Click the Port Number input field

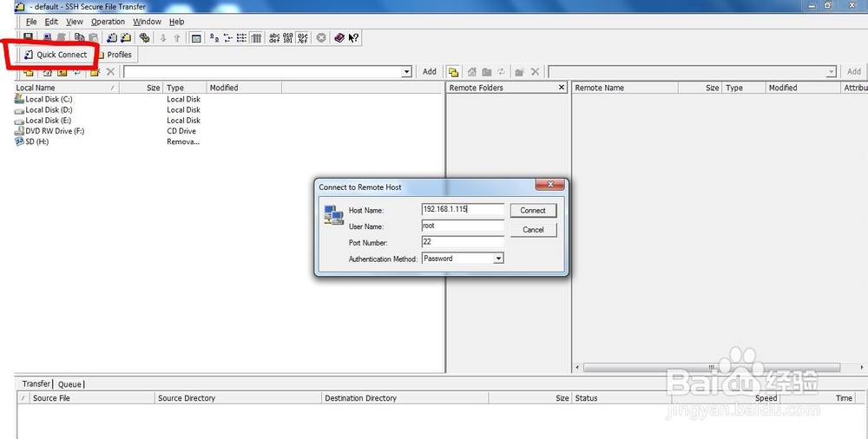(463, 242)
